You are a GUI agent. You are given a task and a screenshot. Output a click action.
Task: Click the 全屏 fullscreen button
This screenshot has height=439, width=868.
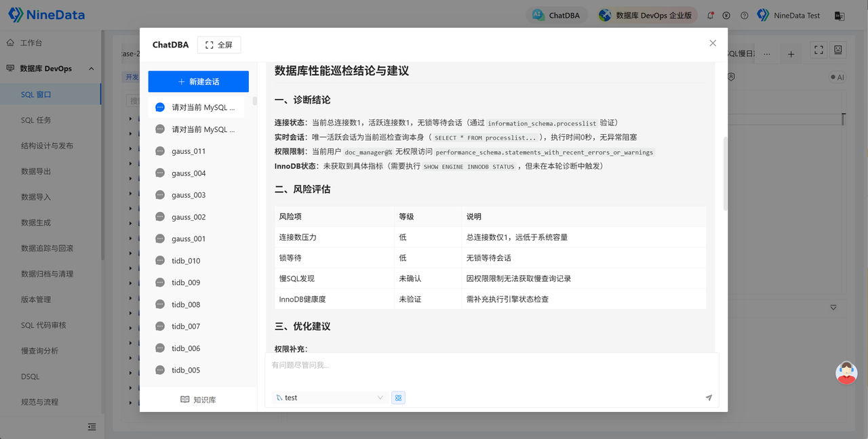219,45
